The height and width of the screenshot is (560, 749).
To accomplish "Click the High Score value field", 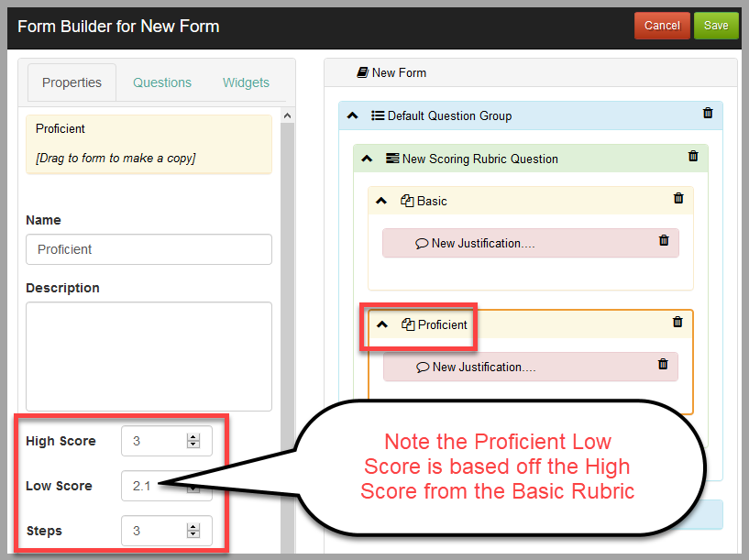I will pos(167,441).
